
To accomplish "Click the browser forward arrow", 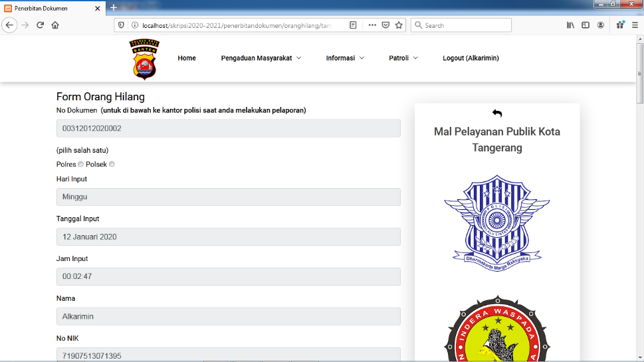I will pos(25,25).
